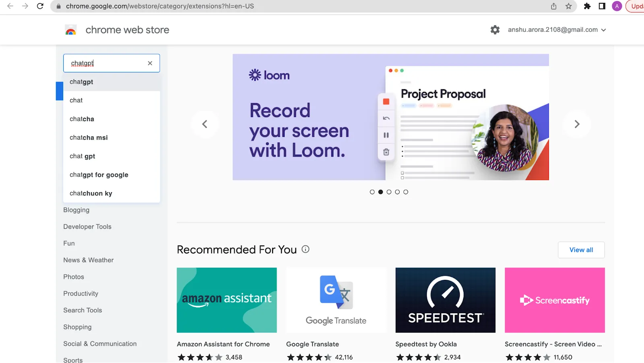Image resolution: width=644 pixels, height=363 pixels.
Task: Click Google Translate rating 42,116
Action: coord(320,357)
